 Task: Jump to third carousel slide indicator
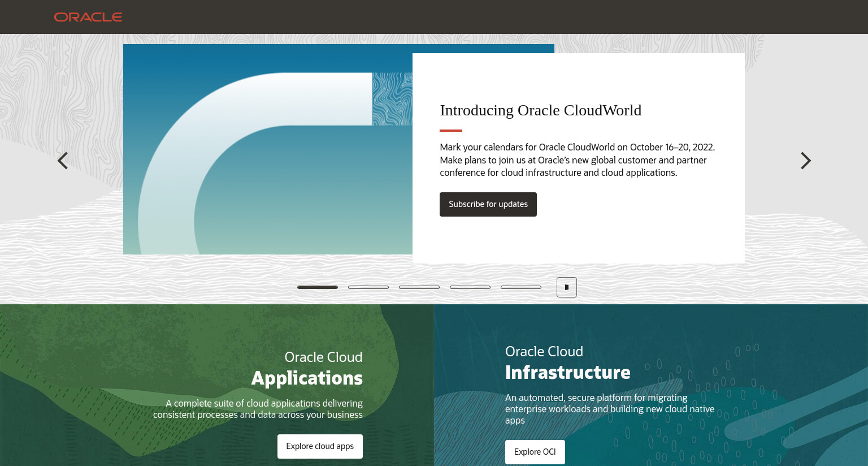point(419,287)
